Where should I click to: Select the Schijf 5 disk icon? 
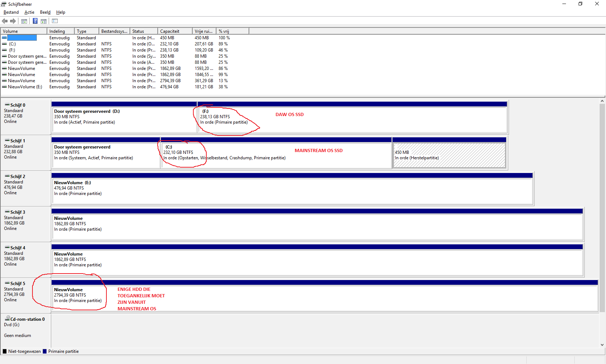(7, 283)
